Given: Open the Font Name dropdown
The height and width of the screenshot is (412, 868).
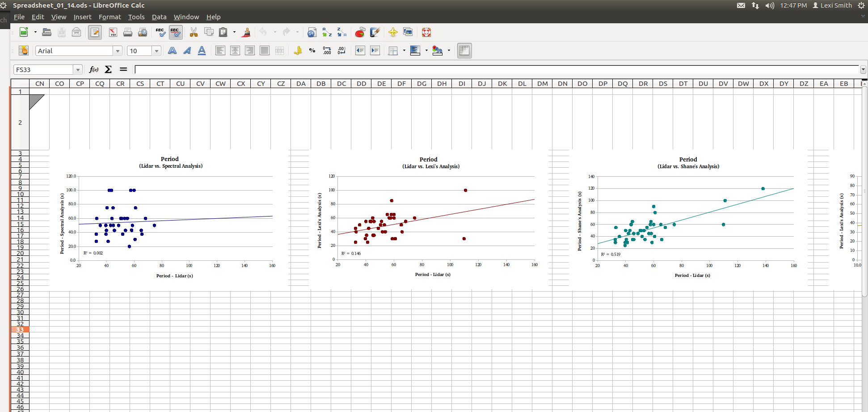Looking at the screenshot, I should click(118, 51).
